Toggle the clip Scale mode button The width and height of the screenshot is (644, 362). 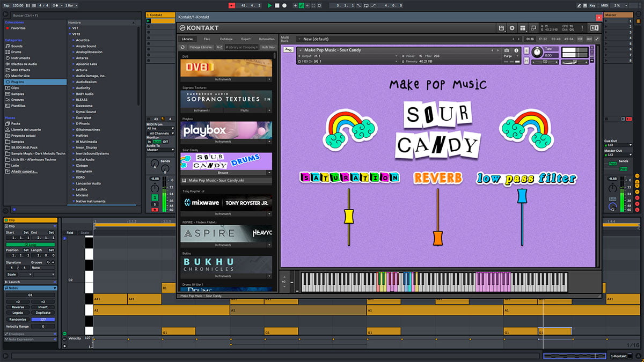(x=12, y=274)
